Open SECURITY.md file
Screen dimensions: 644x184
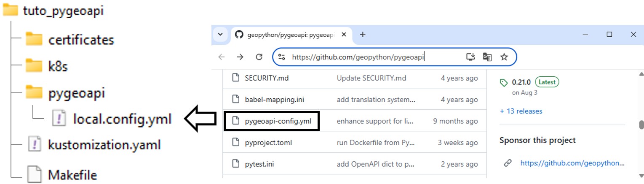[267, 78]
